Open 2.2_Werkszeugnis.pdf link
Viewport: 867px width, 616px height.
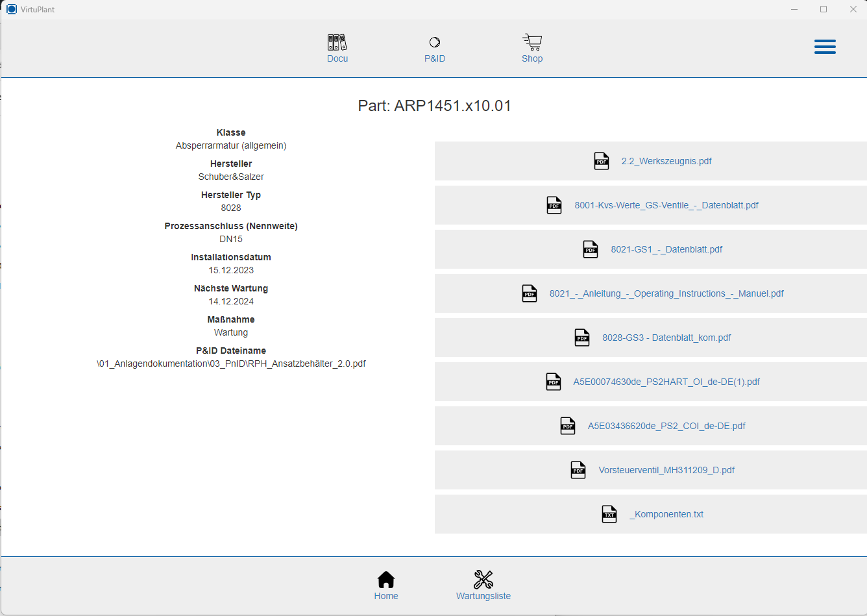pos(666,161)
